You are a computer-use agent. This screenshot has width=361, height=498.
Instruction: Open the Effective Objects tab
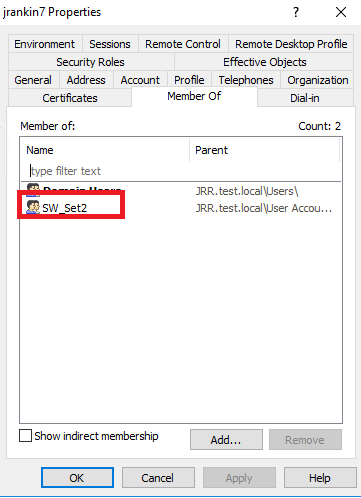(265, 62)
